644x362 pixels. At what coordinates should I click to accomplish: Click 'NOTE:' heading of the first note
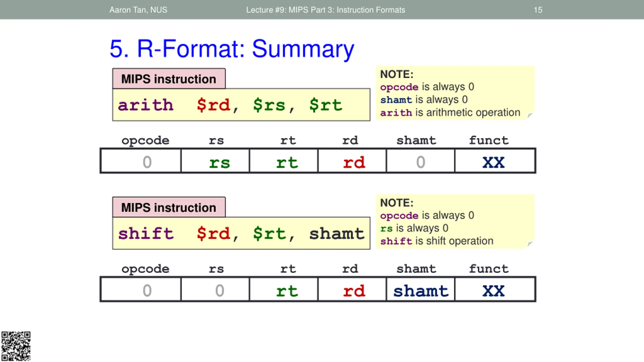point(397,74)
